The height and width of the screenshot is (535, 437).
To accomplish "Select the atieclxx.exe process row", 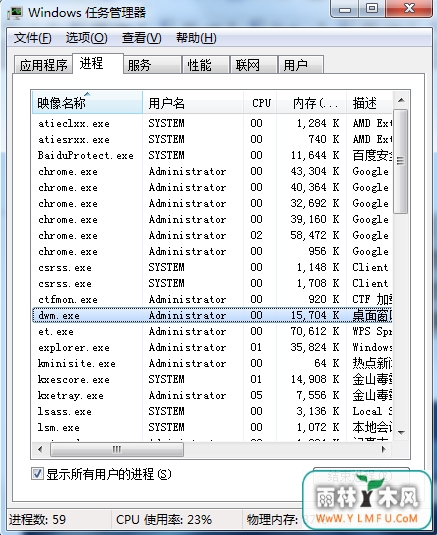I will pyautogui.click(x=212, y=123).
